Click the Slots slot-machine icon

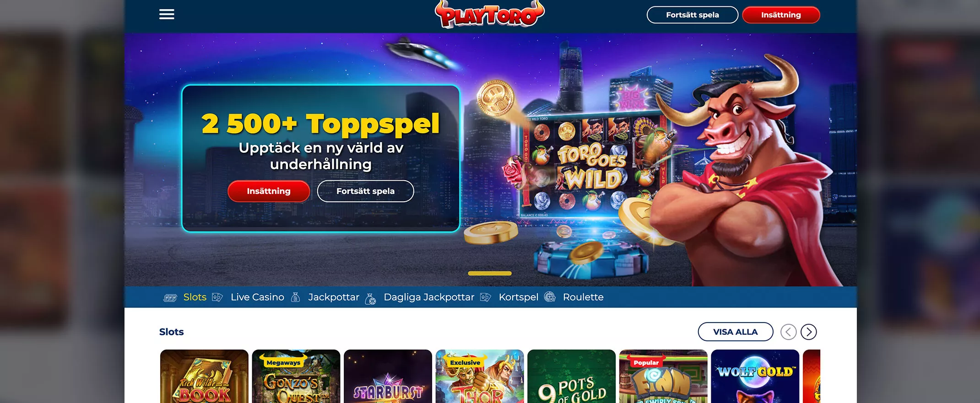click(x=170, y=298)
